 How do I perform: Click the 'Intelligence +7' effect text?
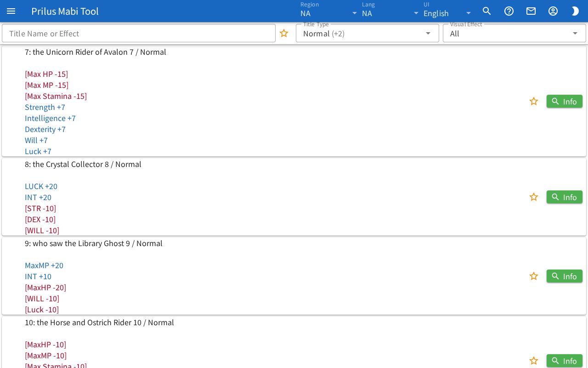tap(50, 118)
